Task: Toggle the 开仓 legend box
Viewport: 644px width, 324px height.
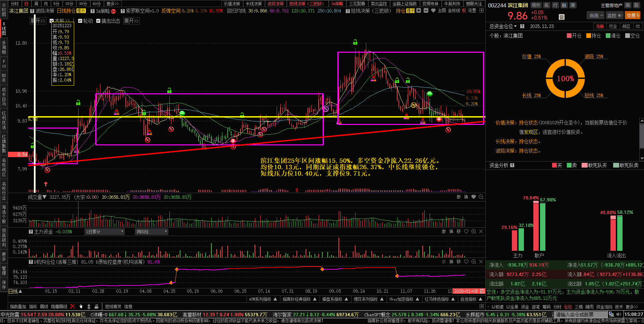Action: (569, 36)
